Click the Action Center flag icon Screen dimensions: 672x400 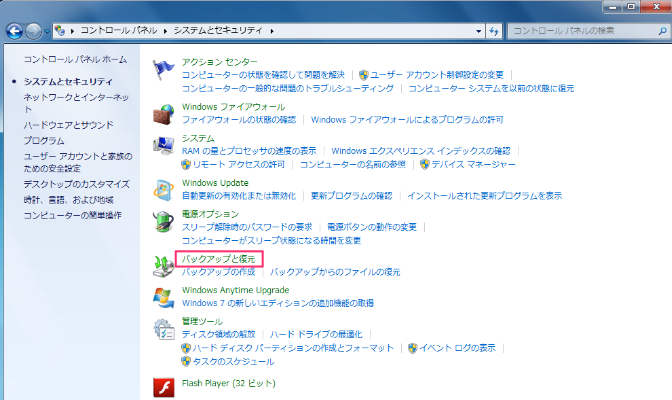pos(164,70)
